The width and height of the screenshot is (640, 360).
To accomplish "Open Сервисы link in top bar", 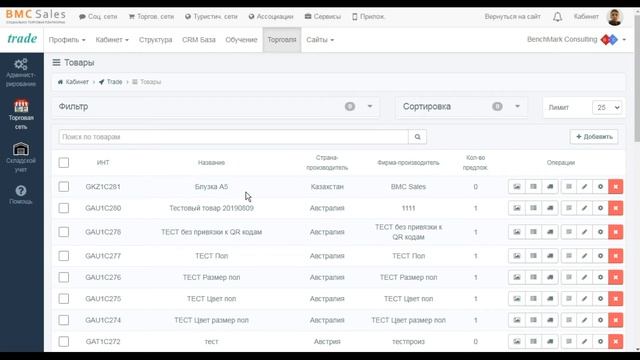I will (322, 17).
